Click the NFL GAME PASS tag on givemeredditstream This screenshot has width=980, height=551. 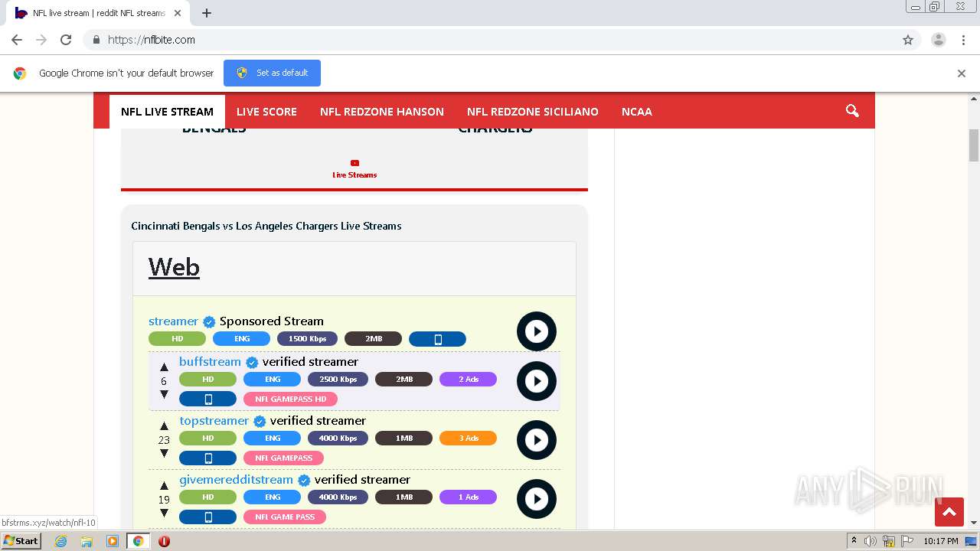285,517
